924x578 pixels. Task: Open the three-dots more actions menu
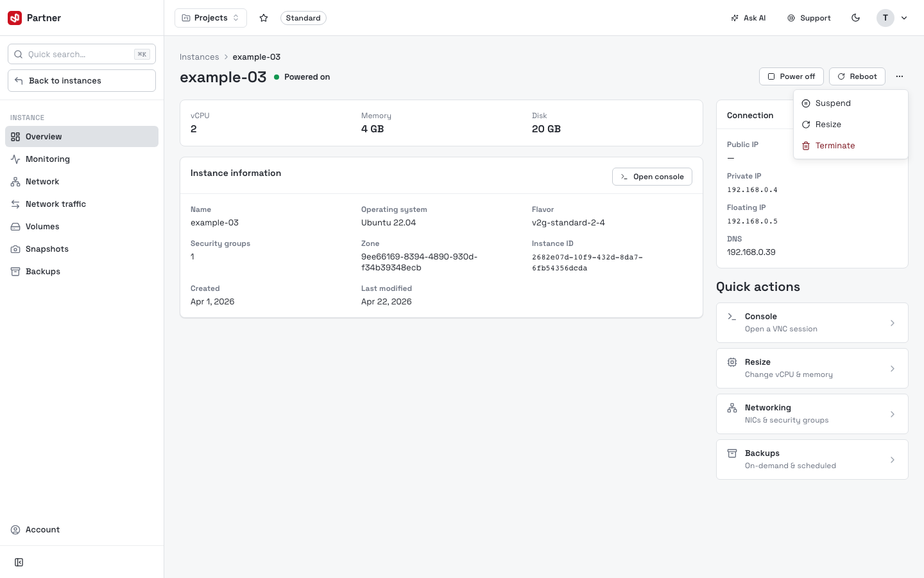[x=900, y=76]
